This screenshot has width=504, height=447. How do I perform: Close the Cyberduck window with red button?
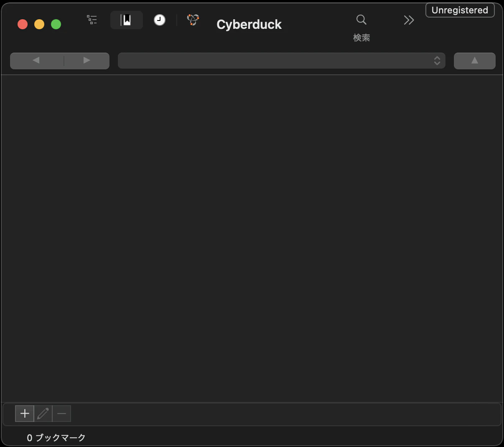[x=23, y=25]
